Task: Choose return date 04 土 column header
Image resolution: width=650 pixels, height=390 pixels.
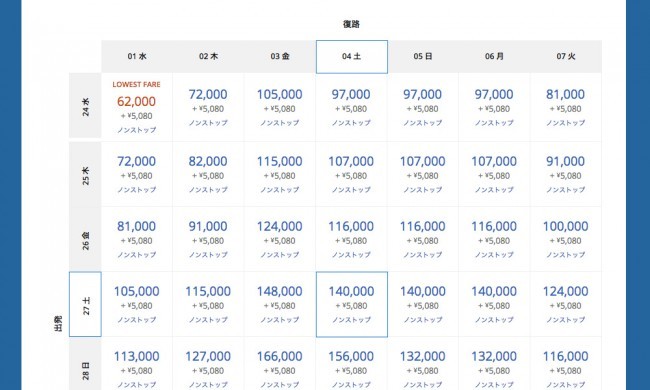Action: coord(352,57)
